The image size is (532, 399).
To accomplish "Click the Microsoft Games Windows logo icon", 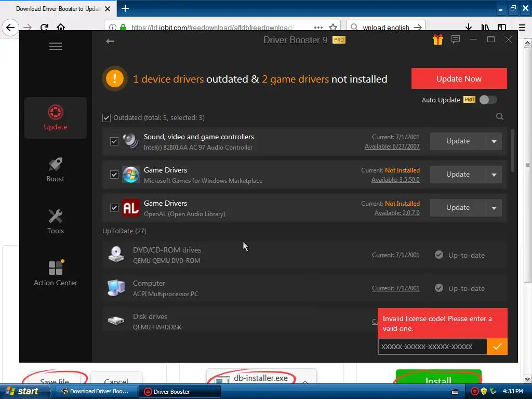I will (x=130, y=175).
